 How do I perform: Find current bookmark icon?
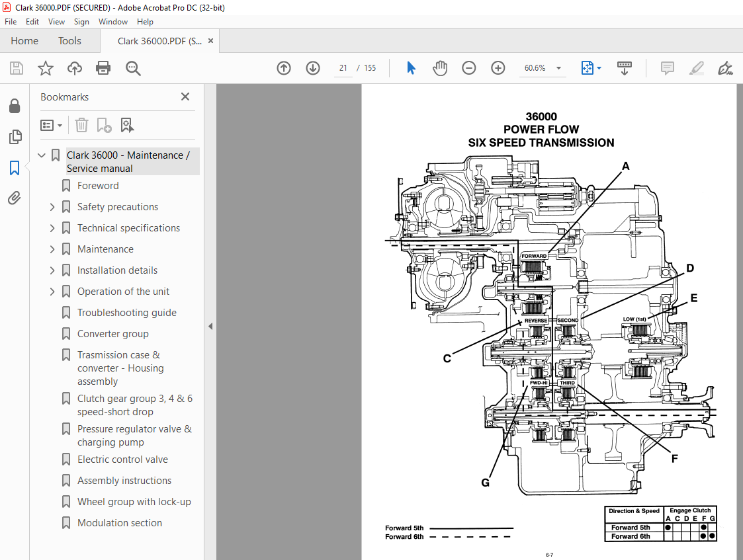pyautogui.click(x=128, y=125)
